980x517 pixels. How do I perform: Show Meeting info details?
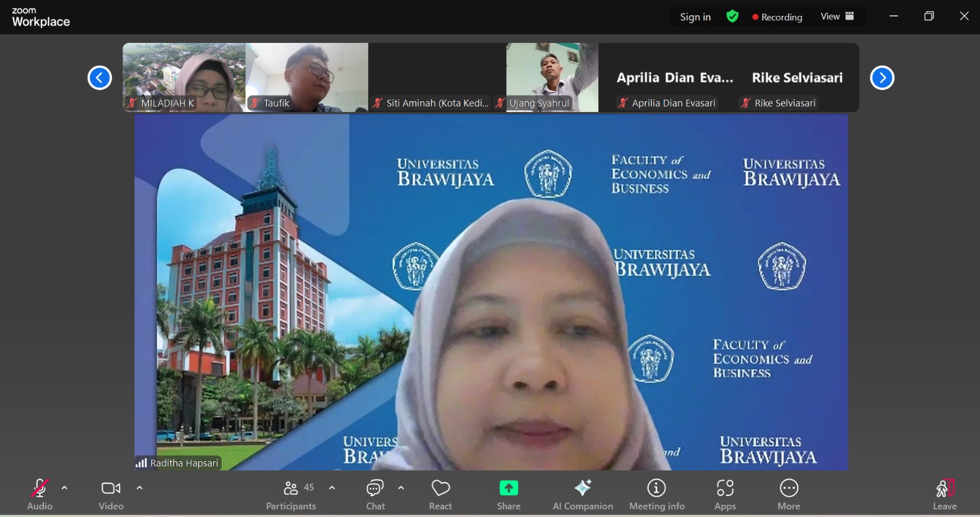657,494
